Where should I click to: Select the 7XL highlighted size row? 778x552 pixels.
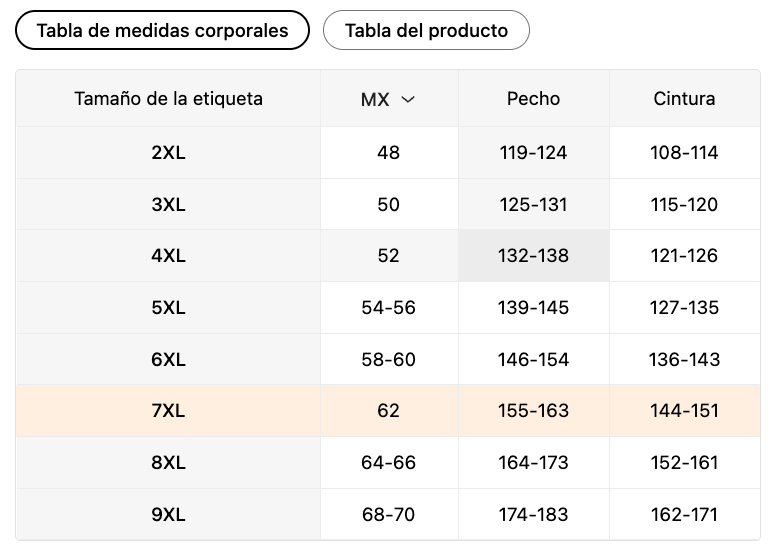(x=388, y=411)
